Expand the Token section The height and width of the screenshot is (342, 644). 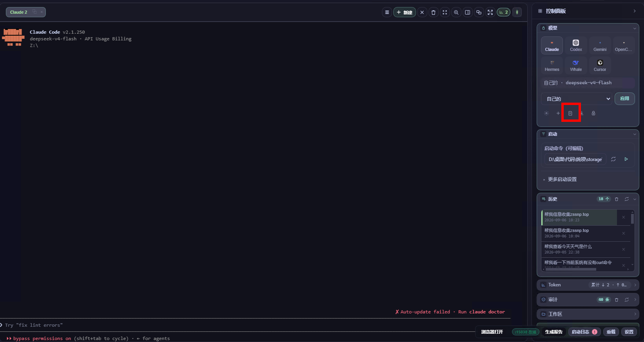pos(588,285)
